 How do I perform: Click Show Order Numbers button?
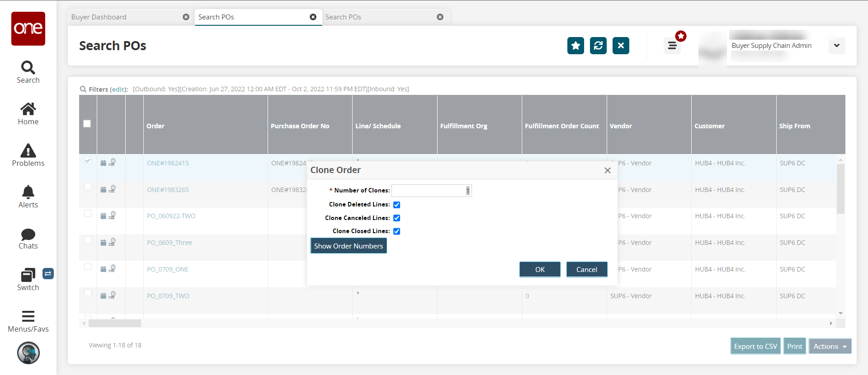[x=349, y=246]
